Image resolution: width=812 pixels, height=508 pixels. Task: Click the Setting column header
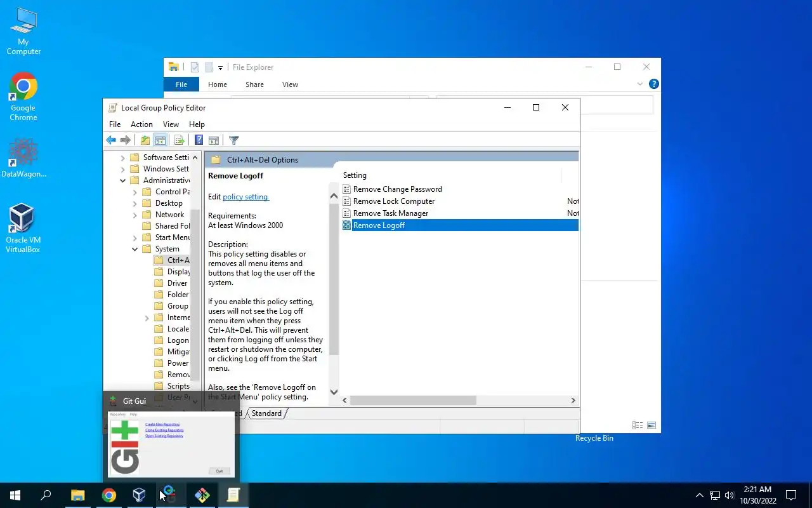452,175
